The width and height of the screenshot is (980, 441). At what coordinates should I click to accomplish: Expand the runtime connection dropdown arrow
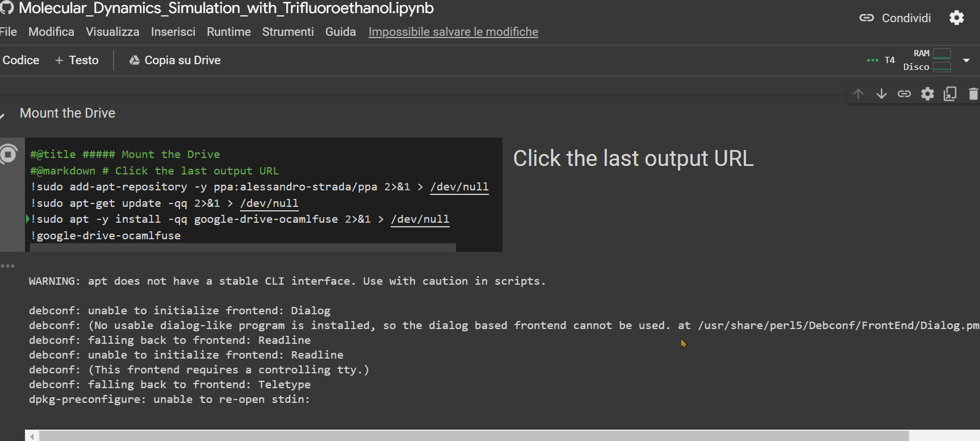pyautogui.click(x=966, y=60)
